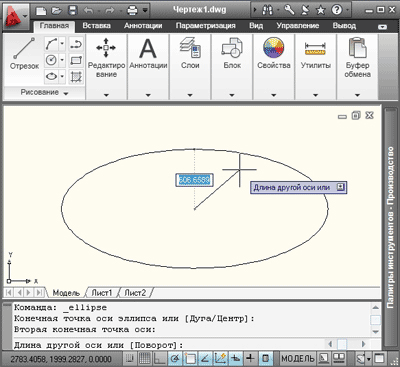Open the Слои layers panel
The width and height of the screenshot is (400, 367).
tap(190, 53)
